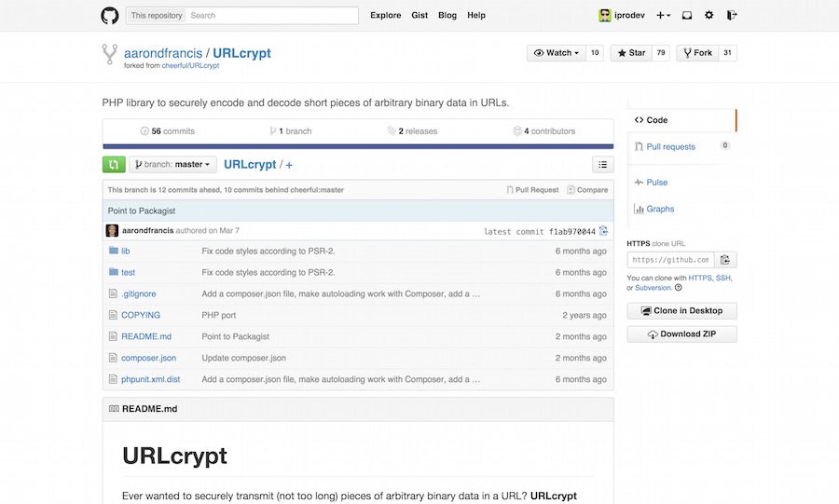This screenshot has width=839, height=504.
Task: Toggle the file list view icon
Action: click(x=602, y=165)
